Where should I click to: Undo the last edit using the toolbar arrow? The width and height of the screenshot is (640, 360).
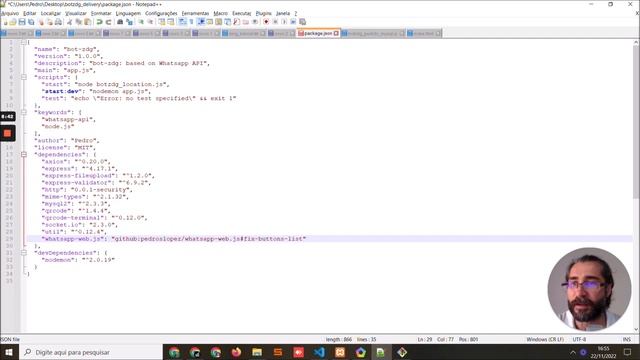click(x=99, y=22)
